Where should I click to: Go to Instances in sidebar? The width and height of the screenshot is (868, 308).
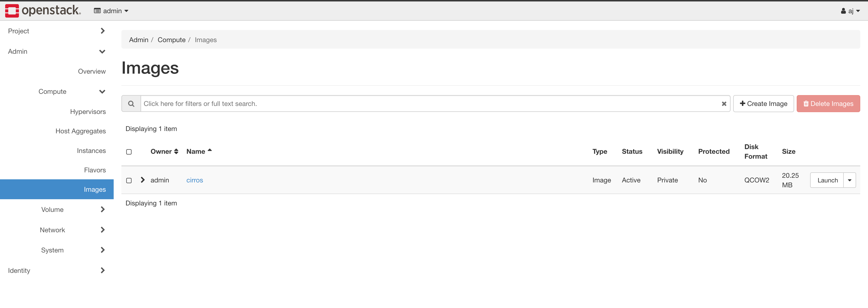pos(91,151)
